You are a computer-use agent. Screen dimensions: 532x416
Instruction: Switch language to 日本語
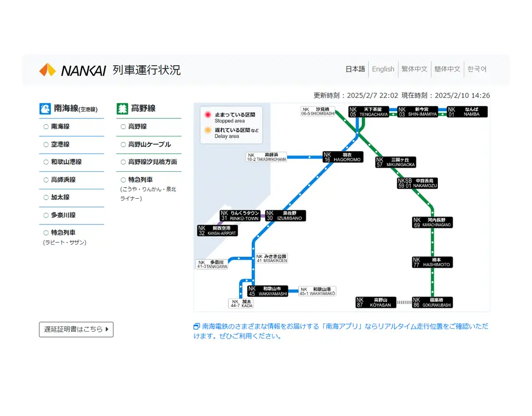click(355, 69)
